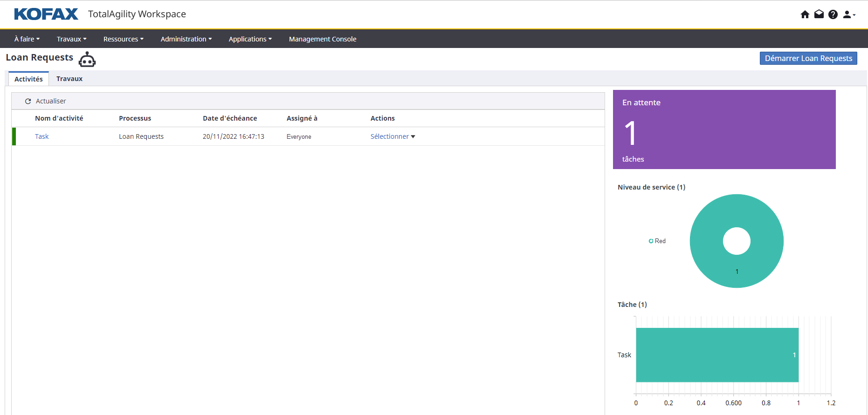
Task: Expand the Travaux dropdown in navigation bar
Action: pos(71,39)
